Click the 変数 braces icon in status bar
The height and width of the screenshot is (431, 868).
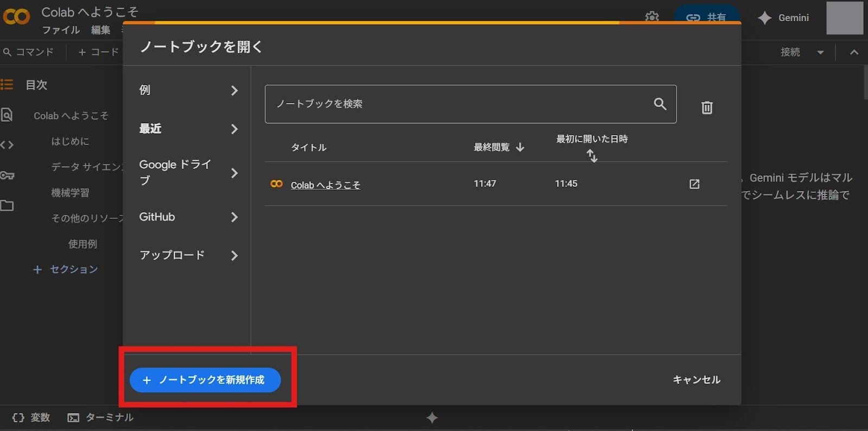pos(18,417)
